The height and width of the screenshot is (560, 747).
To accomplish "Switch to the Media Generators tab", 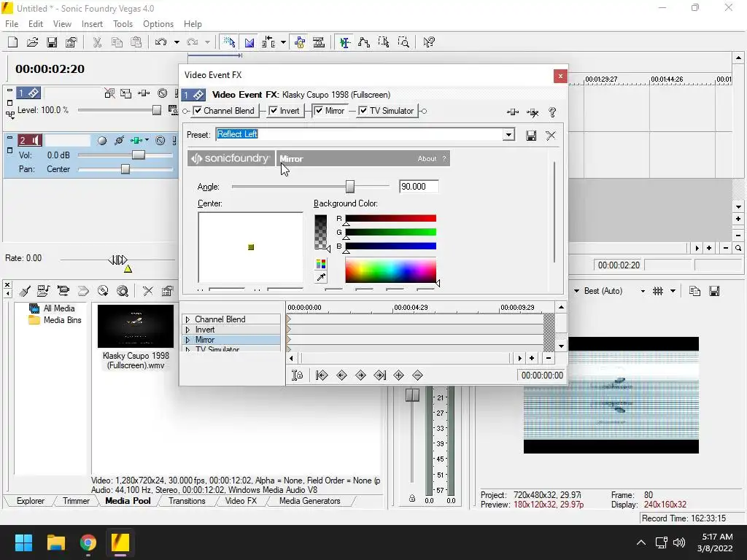I will (x=309, y=501).
